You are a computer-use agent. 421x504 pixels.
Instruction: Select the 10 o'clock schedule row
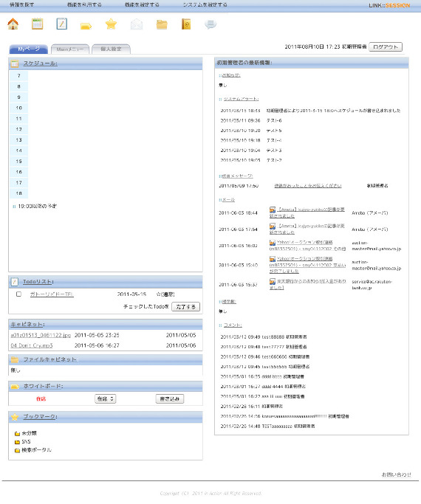tap(106, 108)
